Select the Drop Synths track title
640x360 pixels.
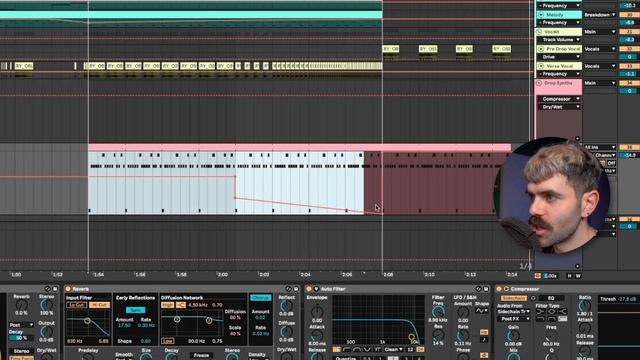[558, 83]
